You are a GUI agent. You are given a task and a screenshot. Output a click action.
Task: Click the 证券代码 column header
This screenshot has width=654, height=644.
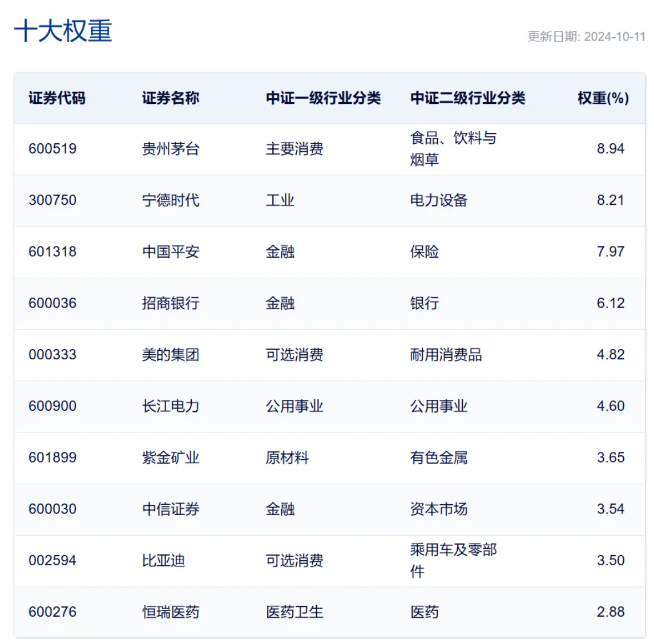point(56,98)
